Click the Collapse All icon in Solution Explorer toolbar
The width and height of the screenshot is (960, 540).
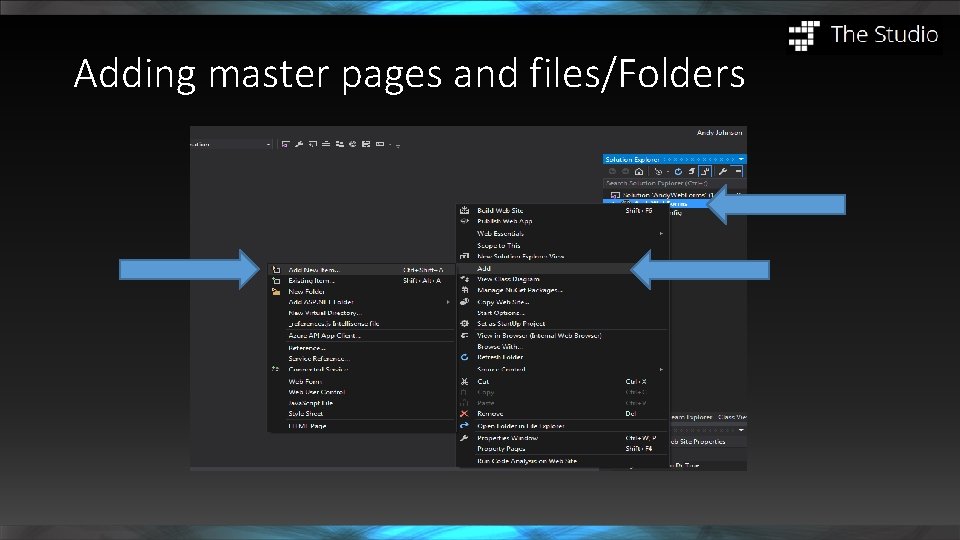point(691,171)
